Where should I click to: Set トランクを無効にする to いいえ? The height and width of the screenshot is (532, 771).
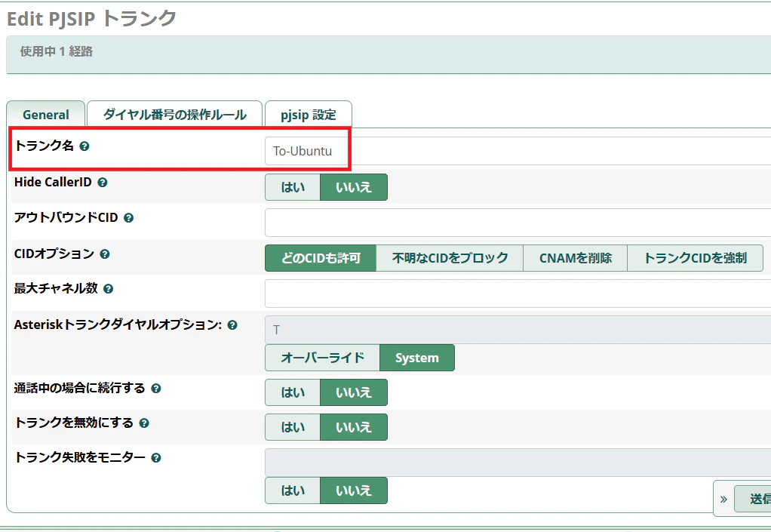click(x=354, y=427)
